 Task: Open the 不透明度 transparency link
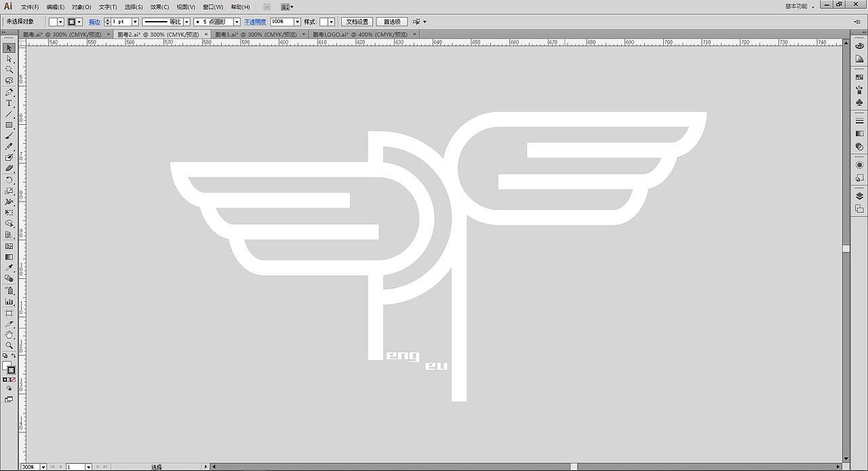[256, 22]
